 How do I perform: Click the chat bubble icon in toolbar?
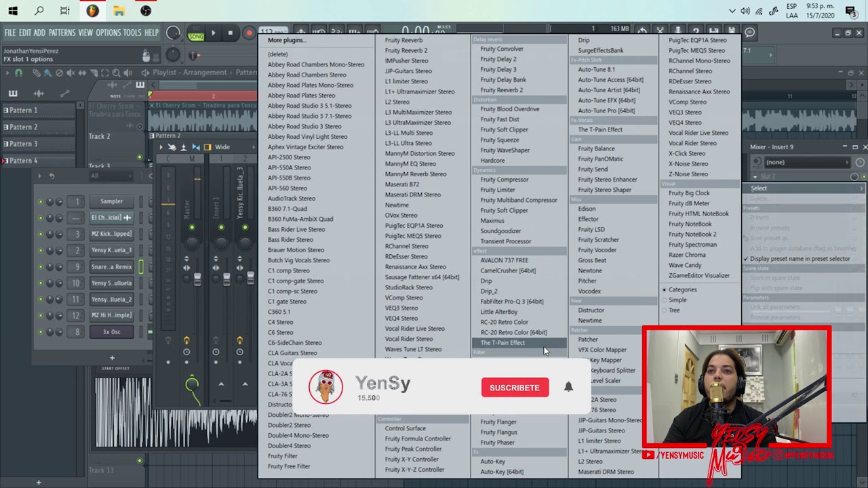tap(749, 32)
